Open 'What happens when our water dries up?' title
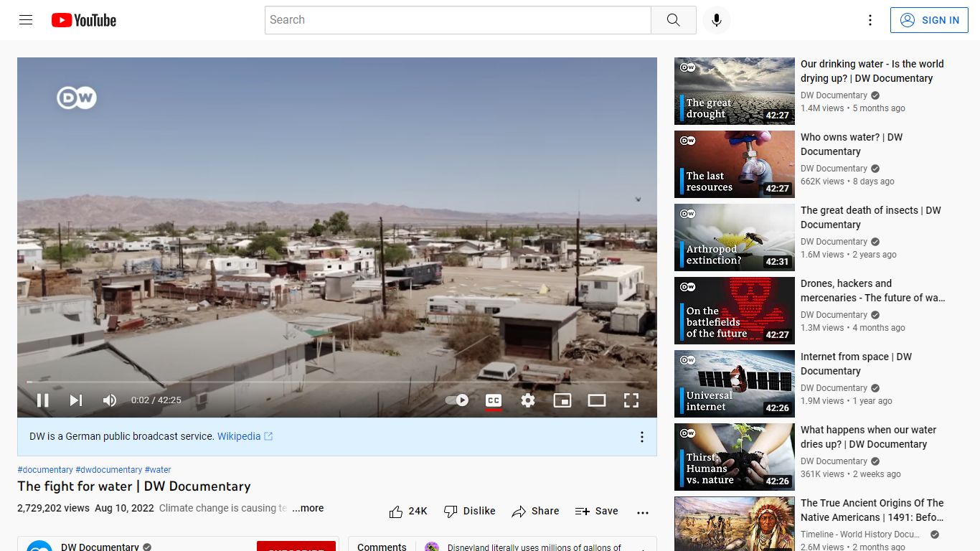This screenshot has height=551, width=980. 868,437
